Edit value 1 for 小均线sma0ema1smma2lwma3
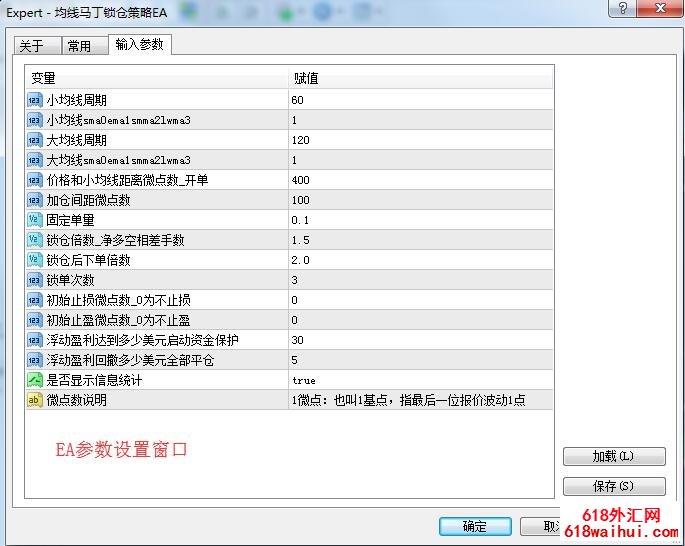685x546 pixels. (421, 120)
